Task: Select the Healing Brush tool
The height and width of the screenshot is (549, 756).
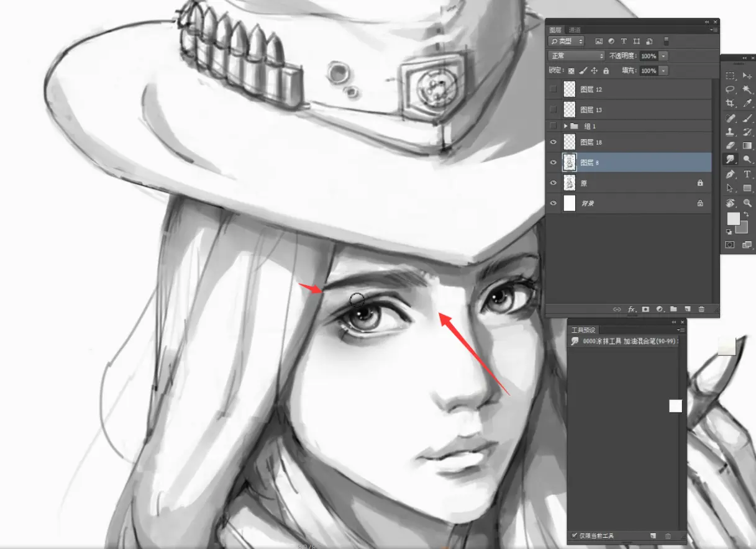Action: click(x=731, y=118)
